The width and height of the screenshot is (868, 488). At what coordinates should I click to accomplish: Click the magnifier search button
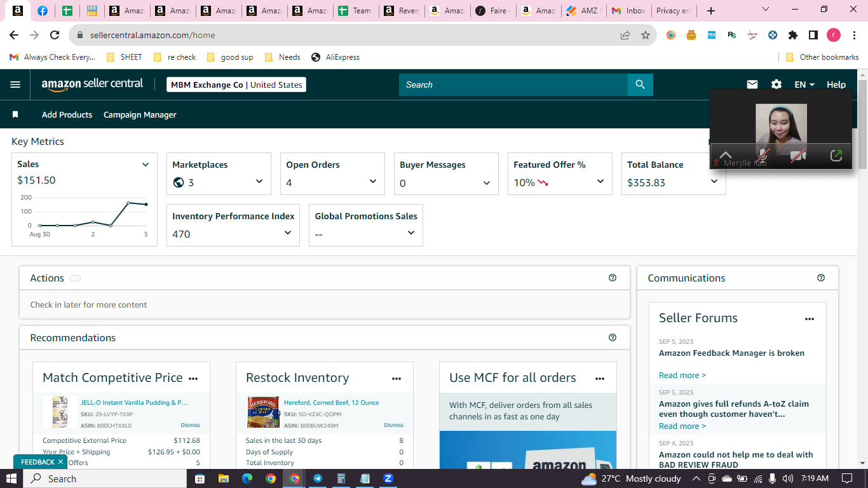pyautogui.click(x=640, y=85)
